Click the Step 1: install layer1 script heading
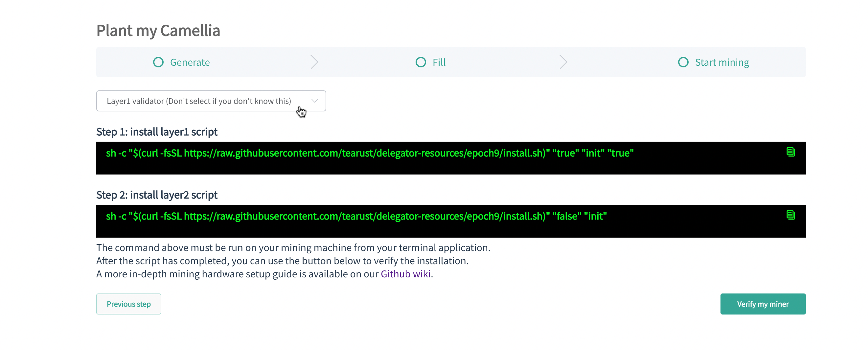This screenshot has width=868, height=350. coord(157,132)
